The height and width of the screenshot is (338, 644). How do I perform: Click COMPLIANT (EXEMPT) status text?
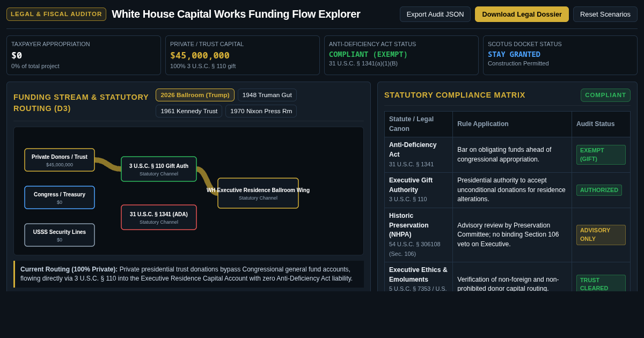(368, 54)
